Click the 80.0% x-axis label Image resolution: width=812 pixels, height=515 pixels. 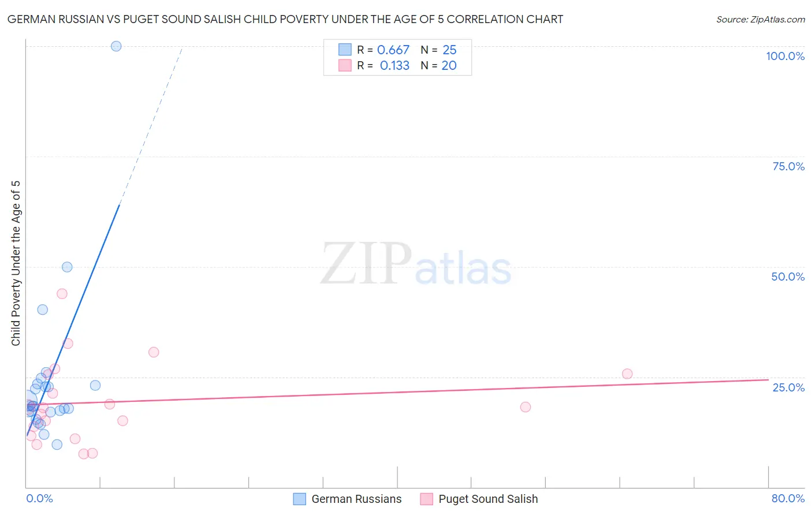tap(788, 498)
